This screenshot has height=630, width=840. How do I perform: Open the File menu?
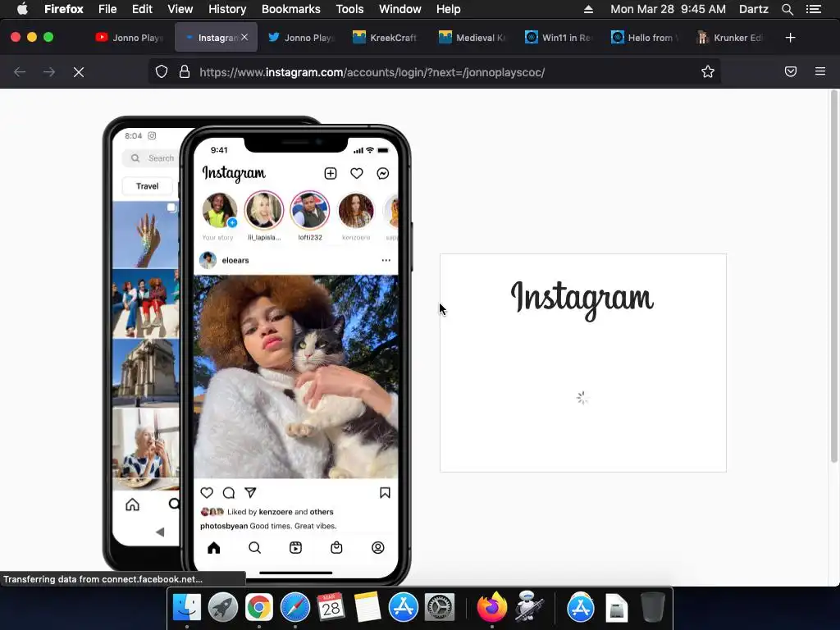107,9
